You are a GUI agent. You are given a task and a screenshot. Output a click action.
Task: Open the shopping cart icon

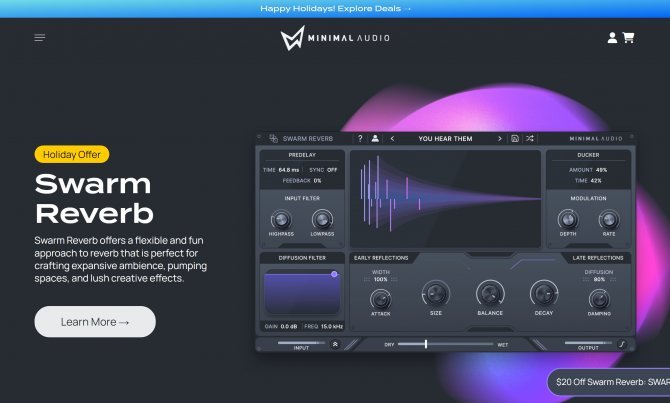(x=628, y=38)
